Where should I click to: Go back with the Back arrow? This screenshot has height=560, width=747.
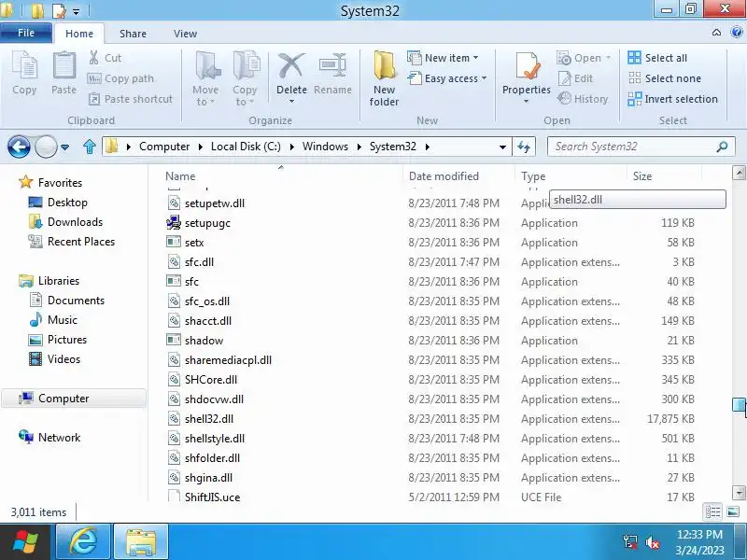click(x=19, y=147)
